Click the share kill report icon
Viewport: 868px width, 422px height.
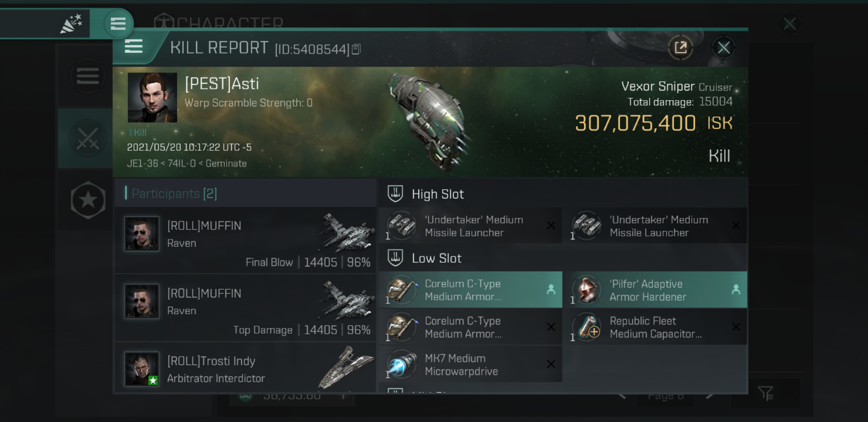click(680, 47)
